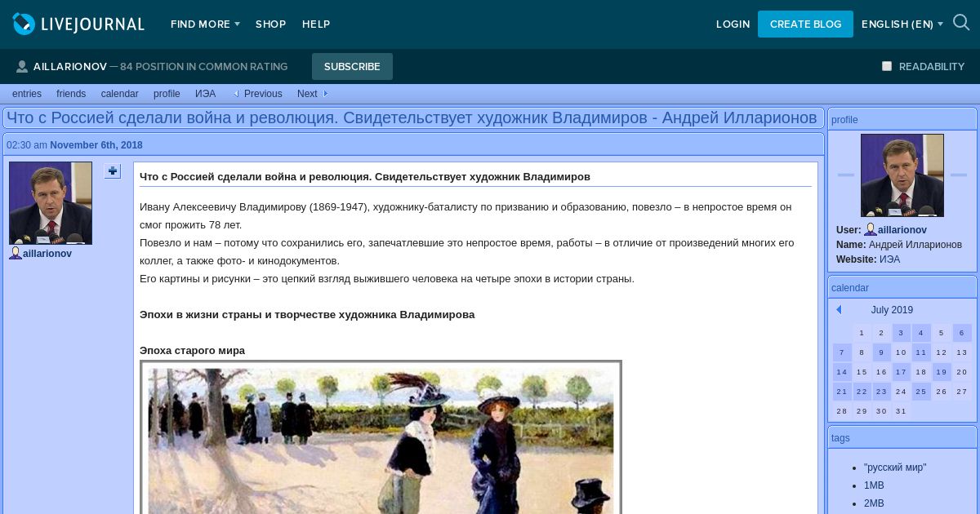Select July 11 in the calendar
Image resolution: width=980 pixels, height=514 pixels.
pyautogui.click(x=921, y=352)
